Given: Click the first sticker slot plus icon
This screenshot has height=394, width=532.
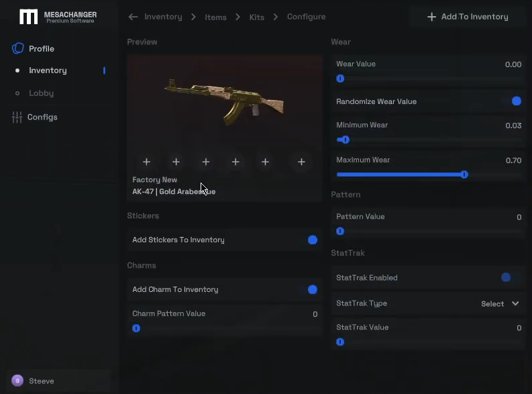Looking at the screenshot, I should tap(146, 162).
